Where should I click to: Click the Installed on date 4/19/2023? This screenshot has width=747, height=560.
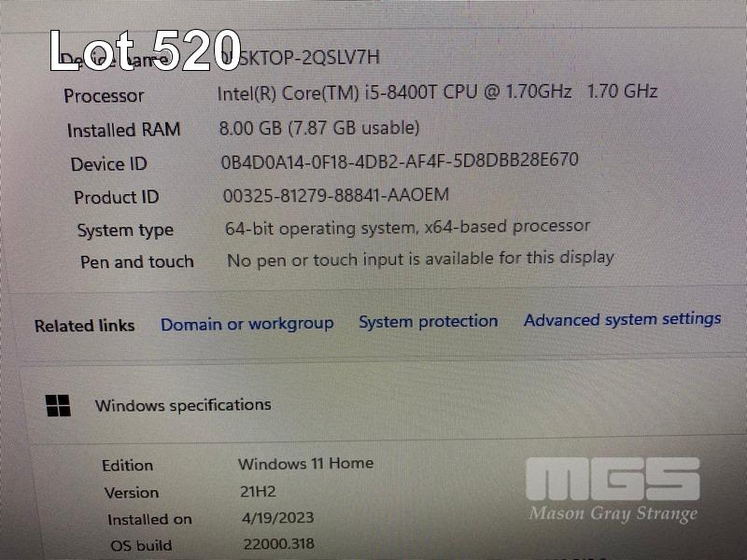point(277,518)
